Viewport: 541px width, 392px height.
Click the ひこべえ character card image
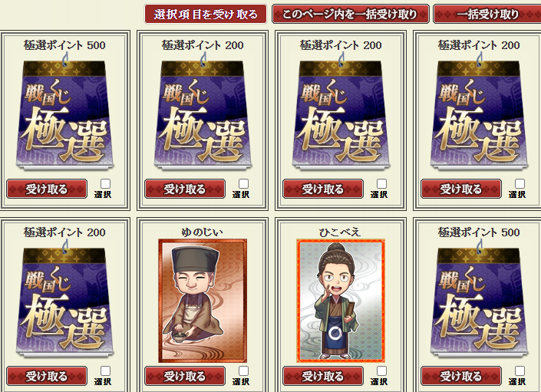pos(341,301)
